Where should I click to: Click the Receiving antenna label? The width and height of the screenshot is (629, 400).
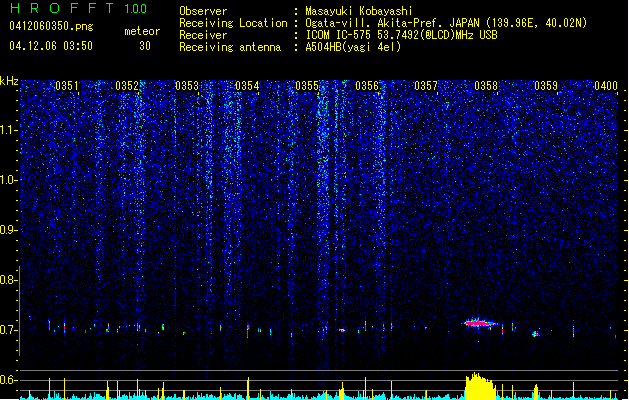(230, 47)
